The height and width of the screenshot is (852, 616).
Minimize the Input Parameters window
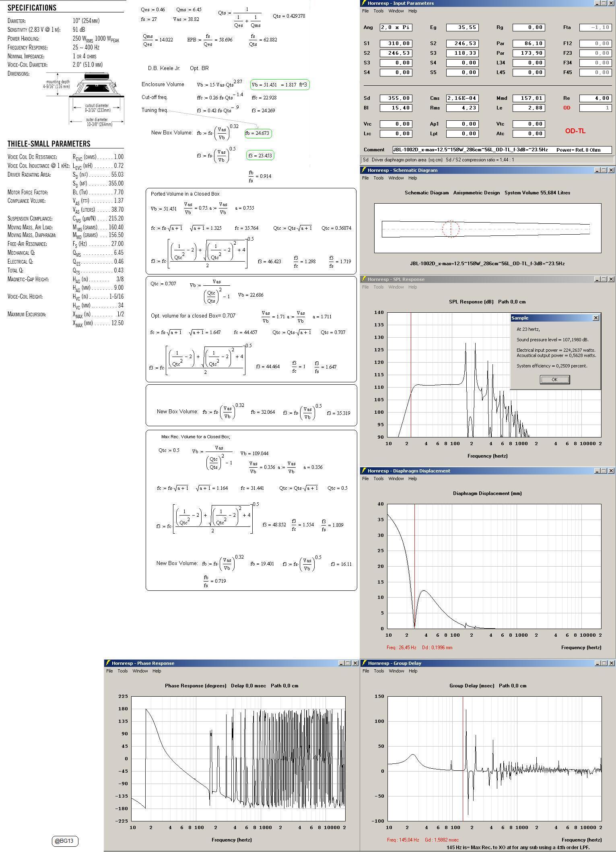click(597, 3)
